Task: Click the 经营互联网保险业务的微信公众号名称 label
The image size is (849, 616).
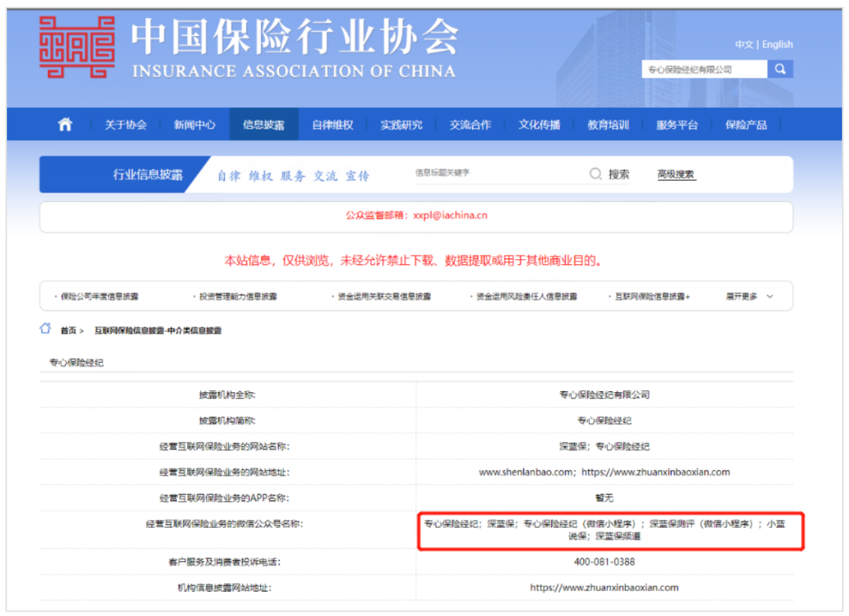Action: (x=224, y=524)
